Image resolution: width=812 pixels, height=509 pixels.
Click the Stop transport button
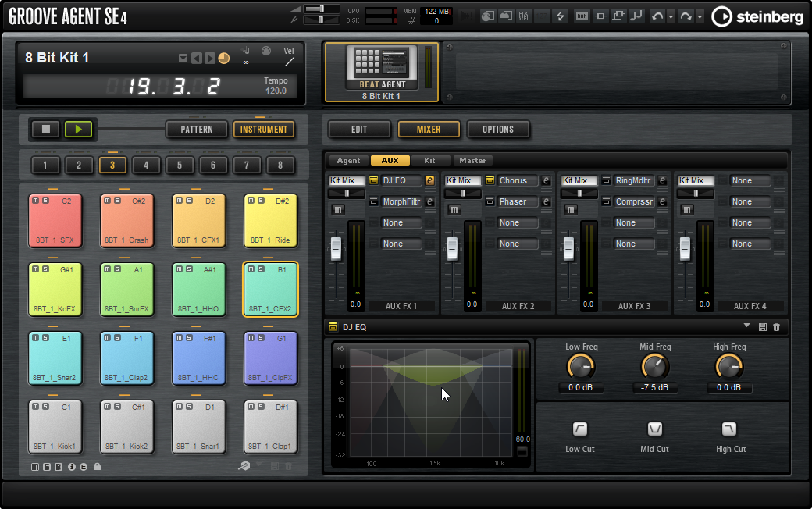pos(45,129)
